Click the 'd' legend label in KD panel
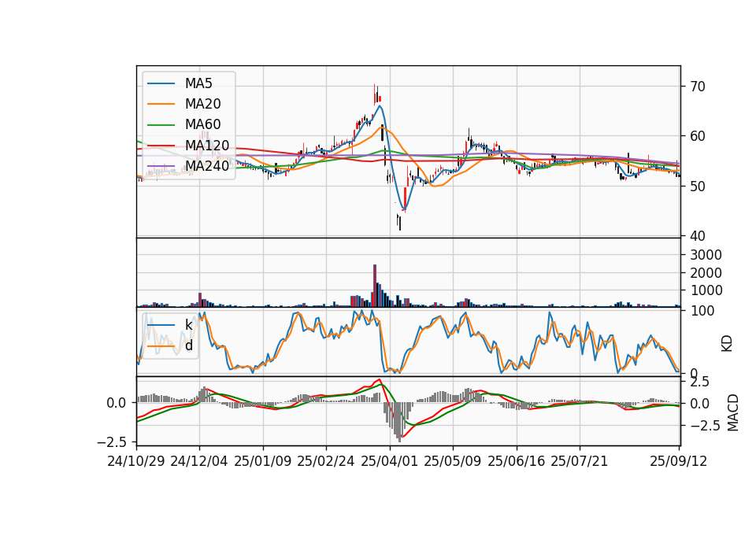Screen dimensions: 756x543 (x=188, y=345)
